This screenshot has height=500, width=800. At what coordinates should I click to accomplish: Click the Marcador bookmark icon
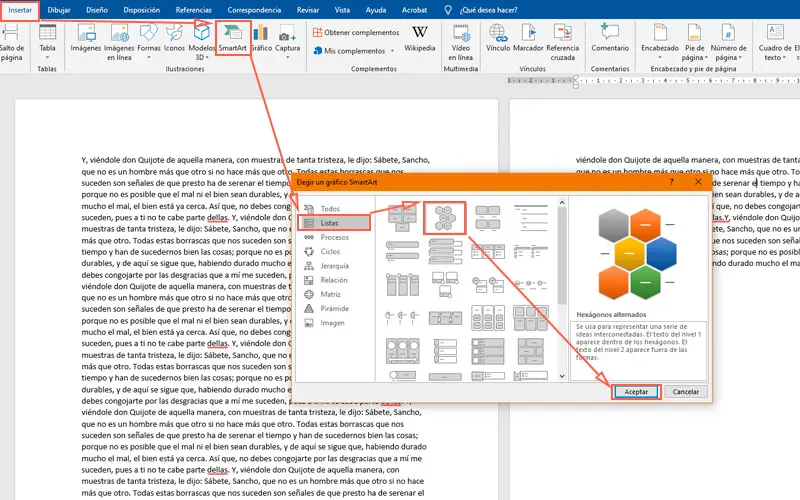[x=528, y=38]
